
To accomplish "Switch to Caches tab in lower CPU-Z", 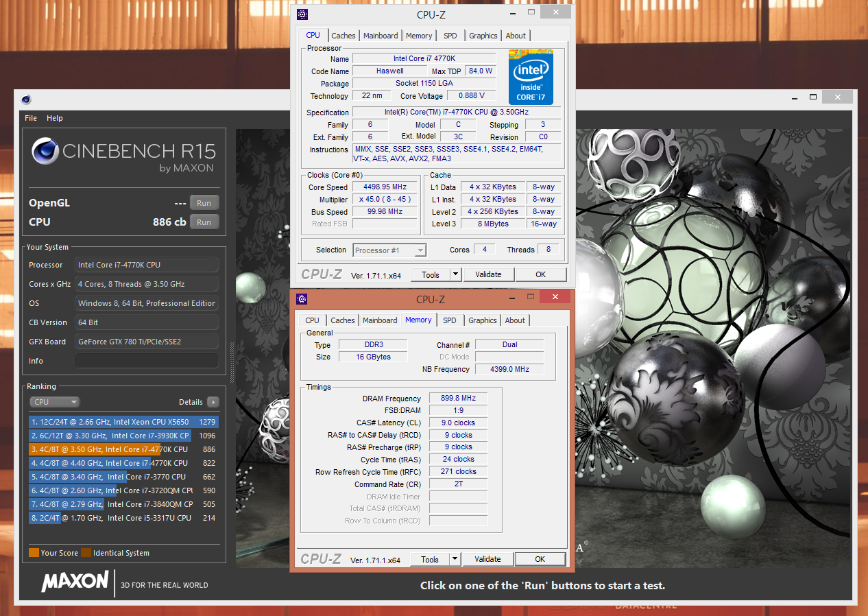I will point(343,320).
